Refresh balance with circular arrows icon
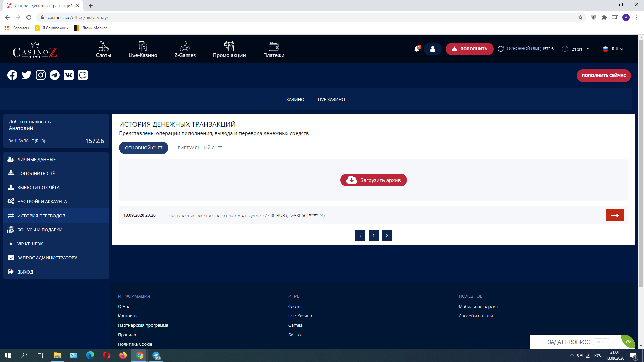The width and height of the screenshot is (644, 362). coord(501,49)
